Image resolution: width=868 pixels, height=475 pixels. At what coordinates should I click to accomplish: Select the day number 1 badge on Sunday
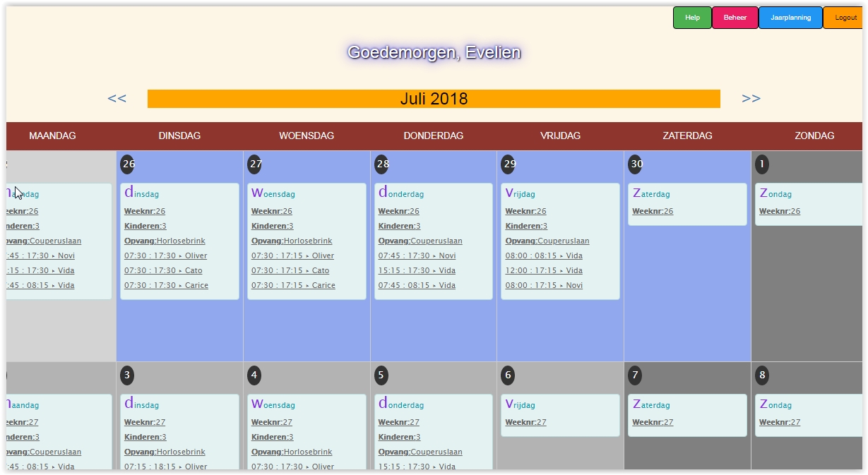tap(762, 164)
